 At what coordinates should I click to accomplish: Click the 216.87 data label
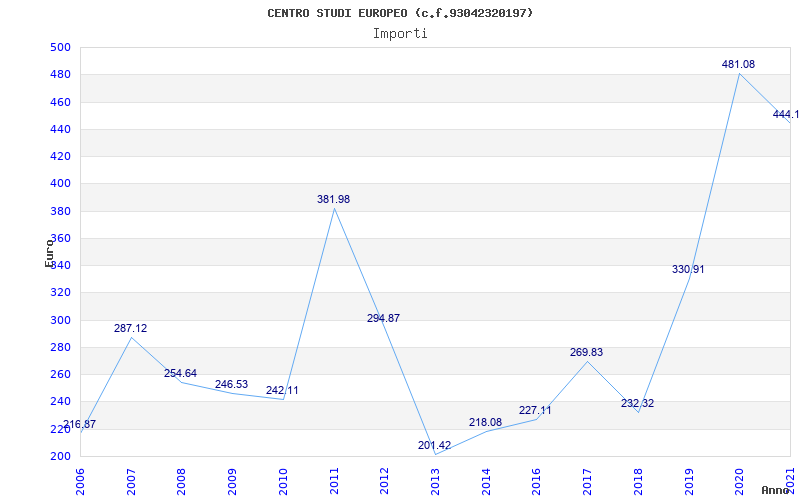[x=80, y=424]
